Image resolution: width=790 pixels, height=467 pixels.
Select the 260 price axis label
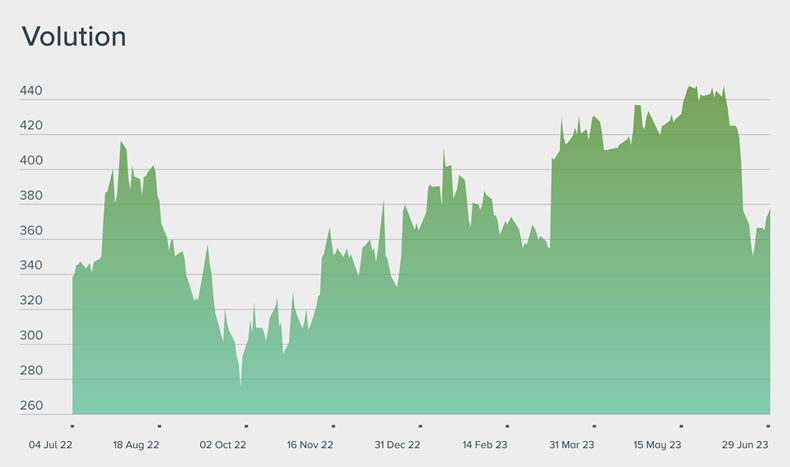[x=31, y=405]
